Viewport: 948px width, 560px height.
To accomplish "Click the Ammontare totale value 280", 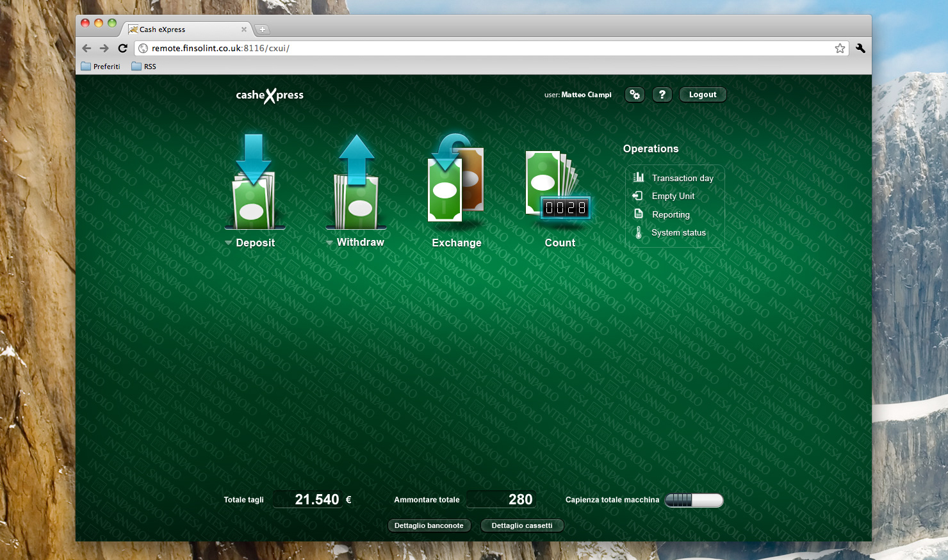I will click(x=520, y=499).
